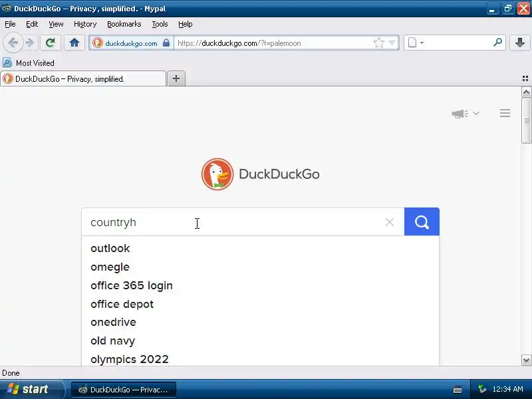Viewport: 532px width, 399px height.
Task: Click the megaphone icon on the DuckDuckGo page
Action: pos(460,113)
